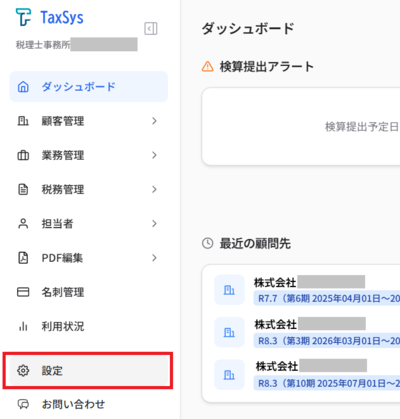The height and width of the screenshot is (419, 400).
Task: Expand the PDF編集 submenu chevron
Action: click(x=154, y=258)
